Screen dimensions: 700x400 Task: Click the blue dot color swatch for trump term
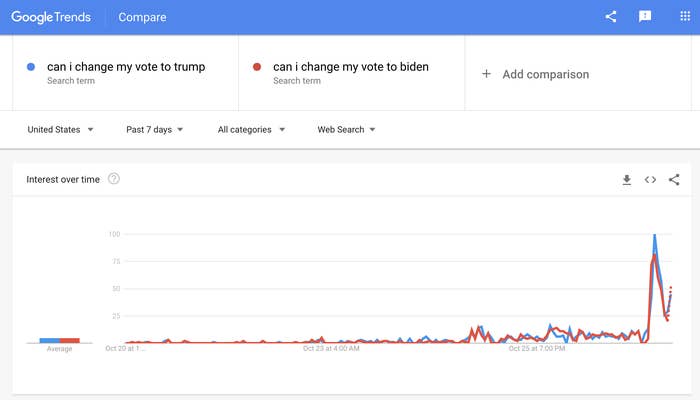click(x=31, y=67)
